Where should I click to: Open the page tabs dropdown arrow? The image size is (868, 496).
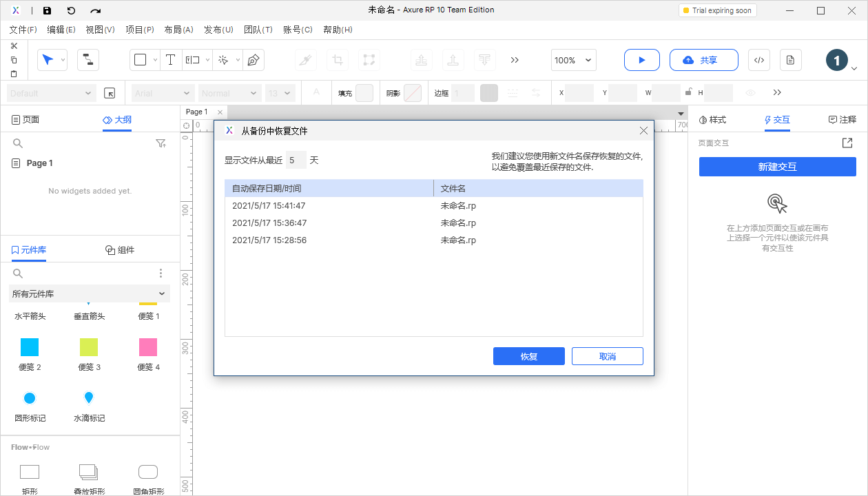[x=681, y=114]
